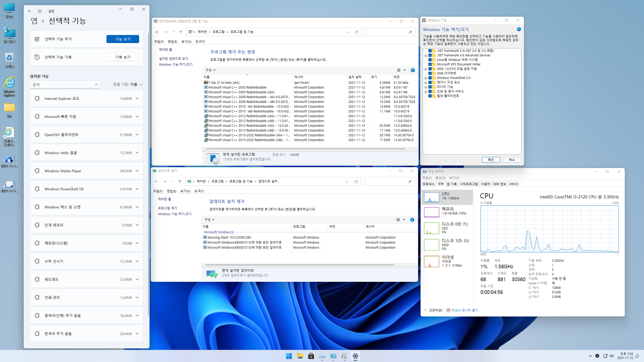Toggle Microsoft XPS Document Writer checkbox

coord(430,64)
